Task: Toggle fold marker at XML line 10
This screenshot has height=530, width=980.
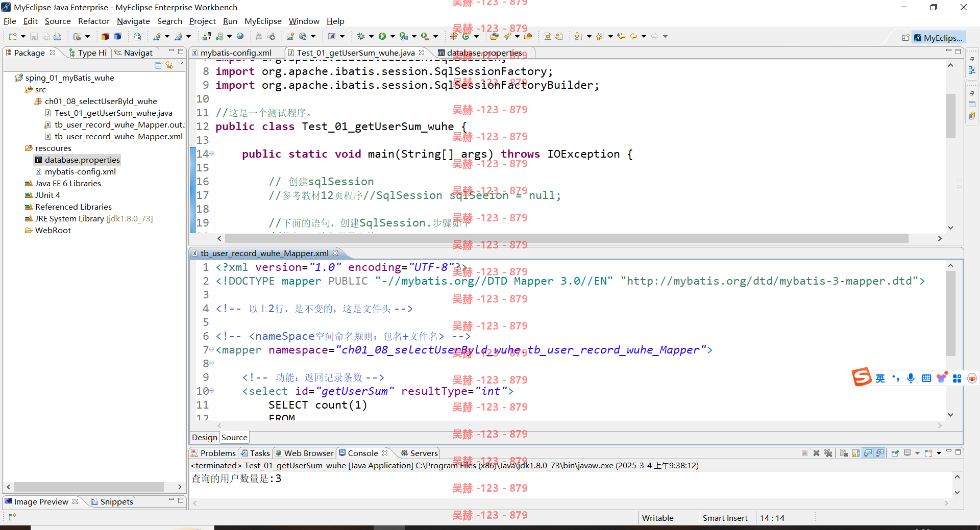Action: click(211, 391)
